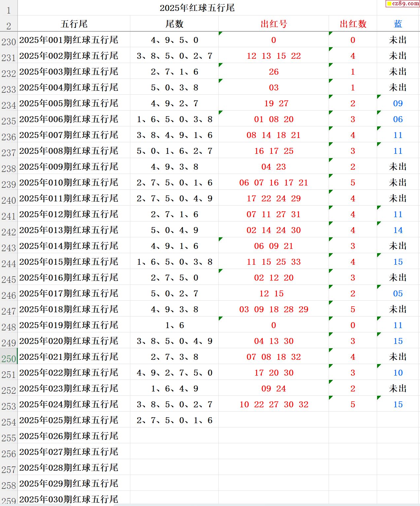420x506 pixels.
Task: Click the 五行尾 column header cell
Action: click(74, 24)
